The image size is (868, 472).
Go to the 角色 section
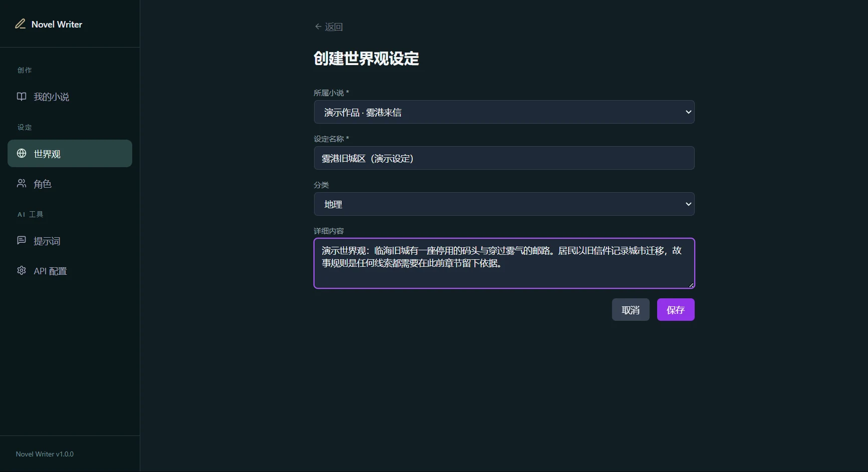[x=70, y=184]
